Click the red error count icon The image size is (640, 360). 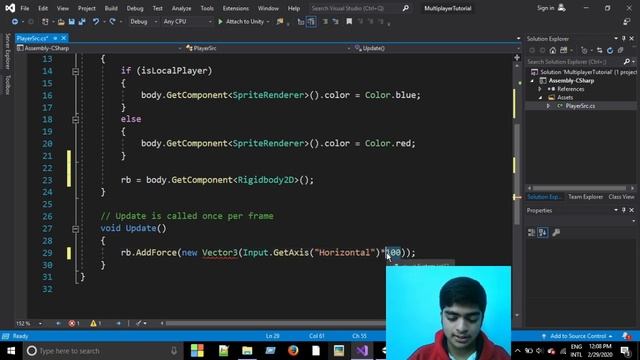(x=72, y=323)
